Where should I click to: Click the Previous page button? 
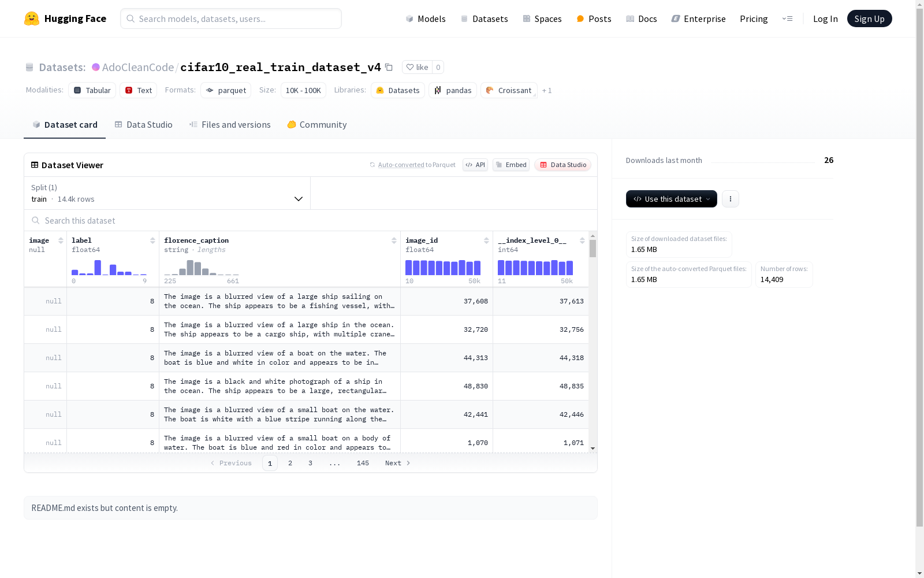[231, 463]
